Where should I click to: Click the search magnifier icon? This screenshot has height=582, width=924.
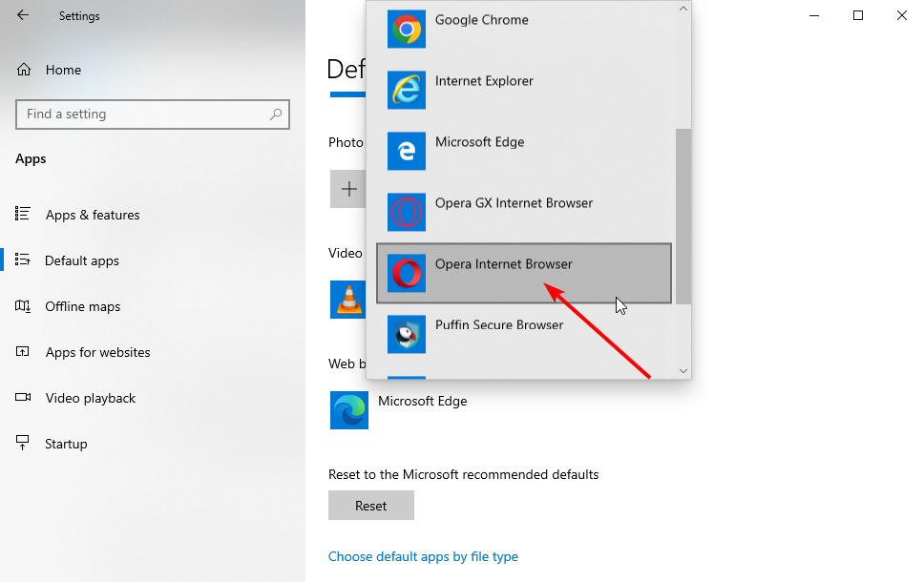pyautogui.click(x=276, y=114)
